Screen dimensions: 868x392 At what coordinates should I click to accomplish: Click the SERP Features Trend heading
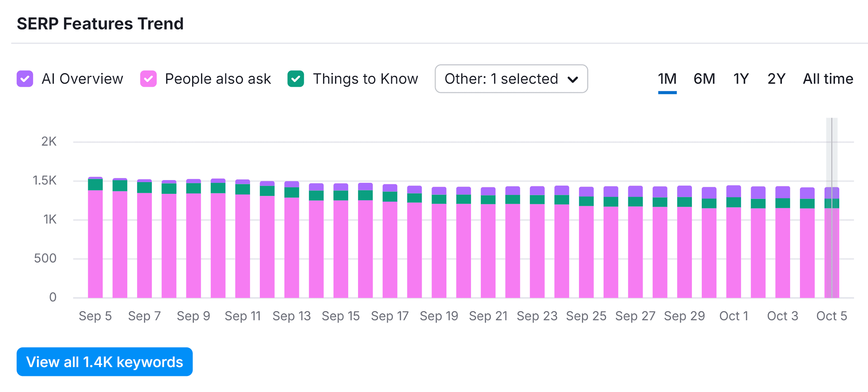pos(100,24)
